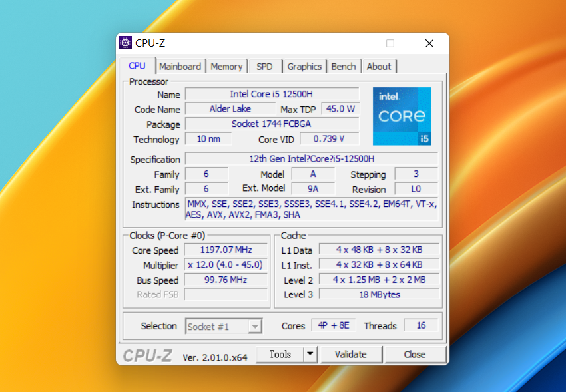Click the Ext. Model value 9A
566x392 pixels.
pyautogui.click(x=313, y=188)
